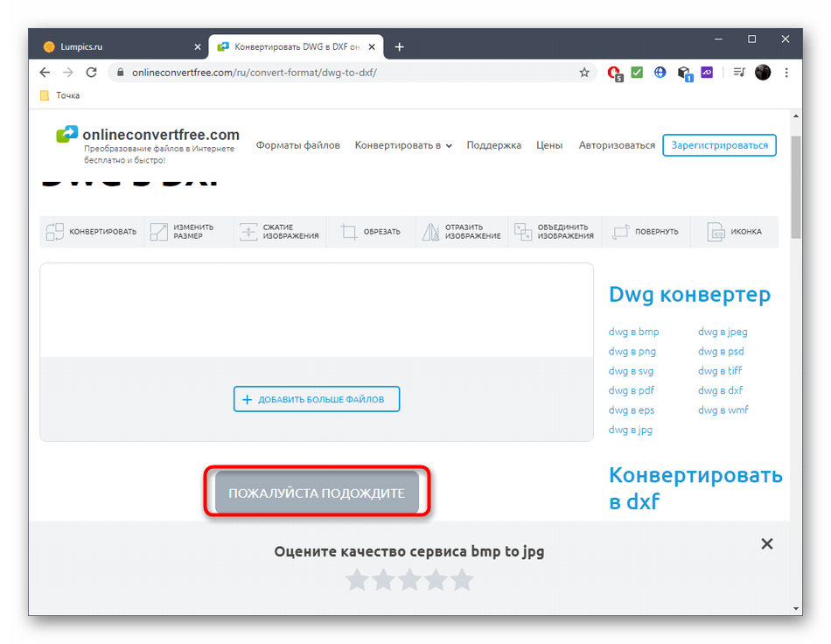The image size is (831, 644).
Task: Open the dwg в bmp link
Action: pyautogui.click(x=633, y=332)
